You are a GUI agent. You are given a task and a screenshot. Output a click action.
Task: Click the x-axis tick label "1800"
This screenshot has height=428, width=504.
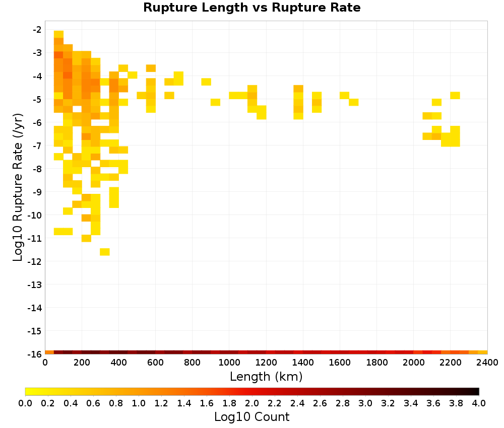(x=376, y=363)
